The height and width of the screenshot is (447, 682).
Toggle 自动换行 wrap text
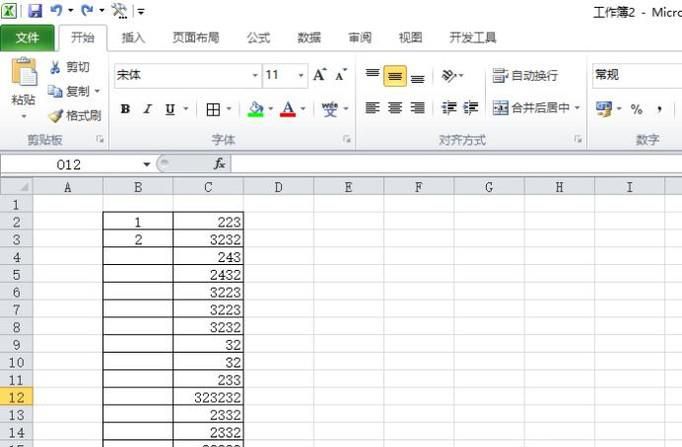pyautogui.click(x=525, y=76)
